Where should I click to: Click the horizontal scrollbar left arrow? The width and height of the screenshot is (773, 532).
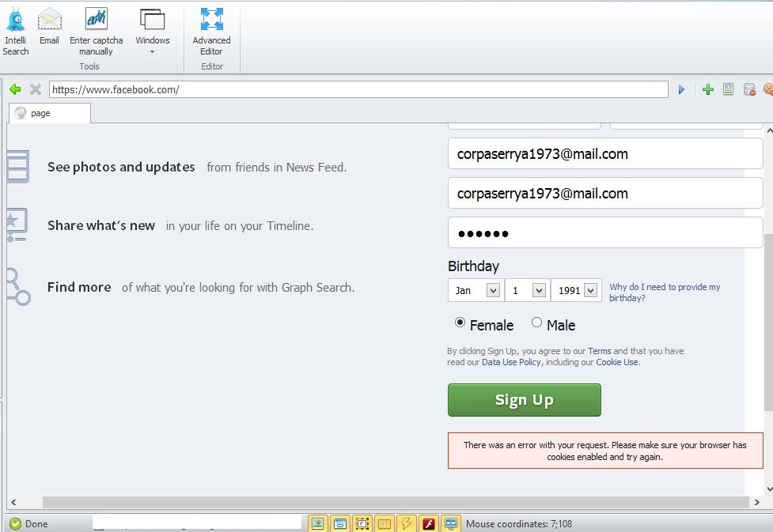13,502
